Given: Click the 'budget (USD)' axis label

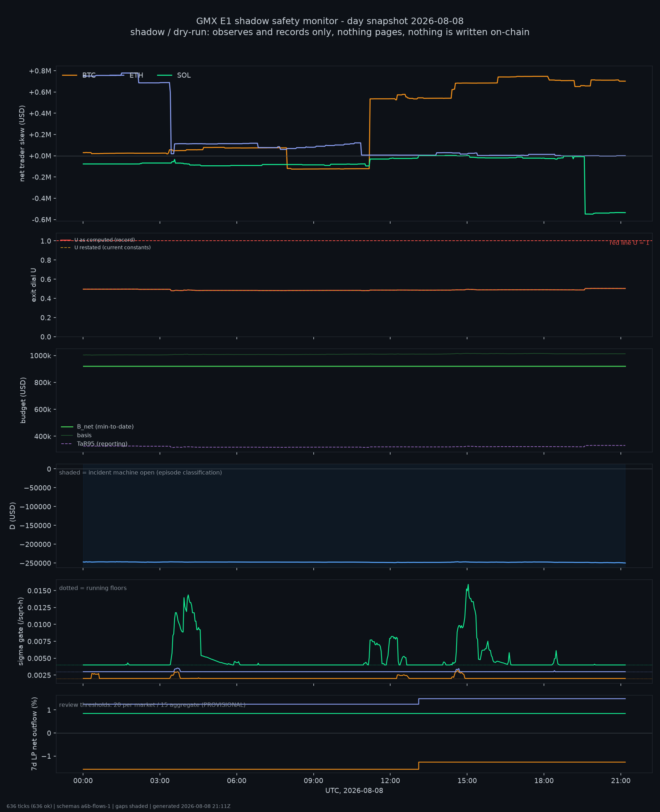Looking at the screenshot, I should tap(23, 400).
